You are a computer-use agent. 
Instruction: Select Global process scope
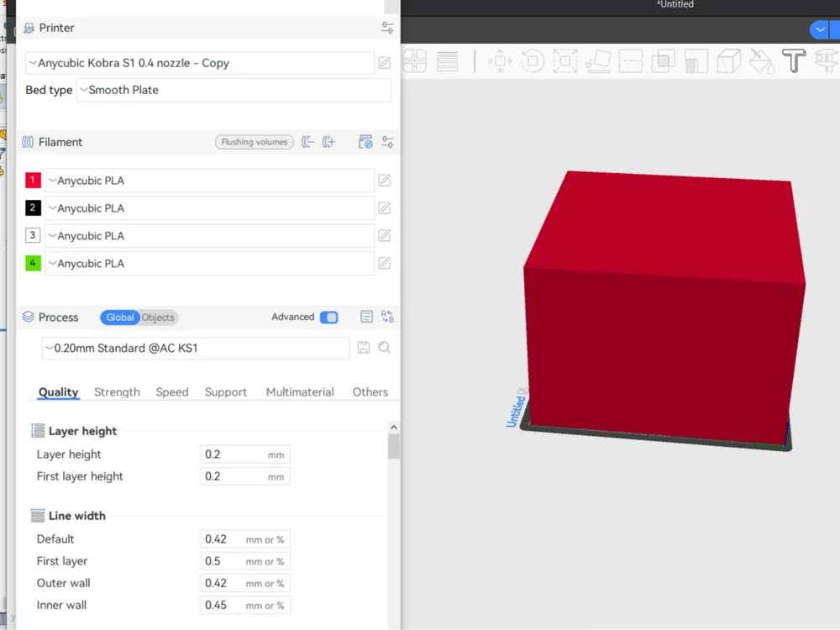pyautogui.click(x=120, y=318)
